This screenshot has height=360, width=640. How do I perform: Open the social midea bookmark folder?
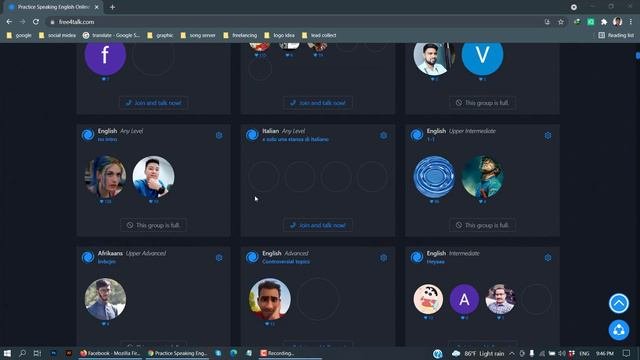57,36
